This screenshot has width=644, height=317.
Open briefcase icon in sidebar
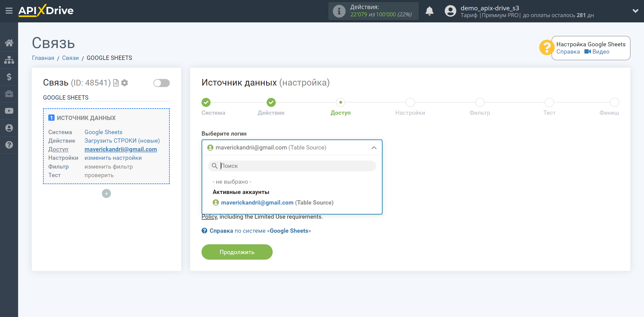point(9,94)
